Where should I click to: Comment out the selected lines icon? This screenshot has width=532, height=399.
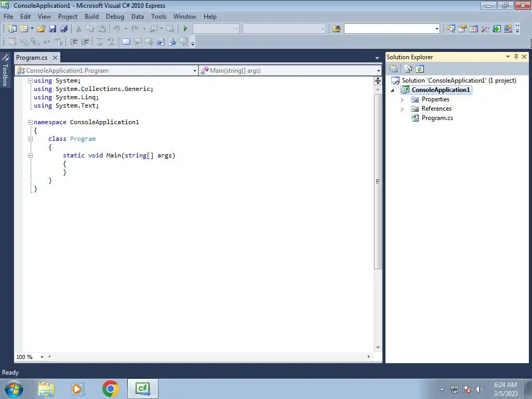(100, 42)
